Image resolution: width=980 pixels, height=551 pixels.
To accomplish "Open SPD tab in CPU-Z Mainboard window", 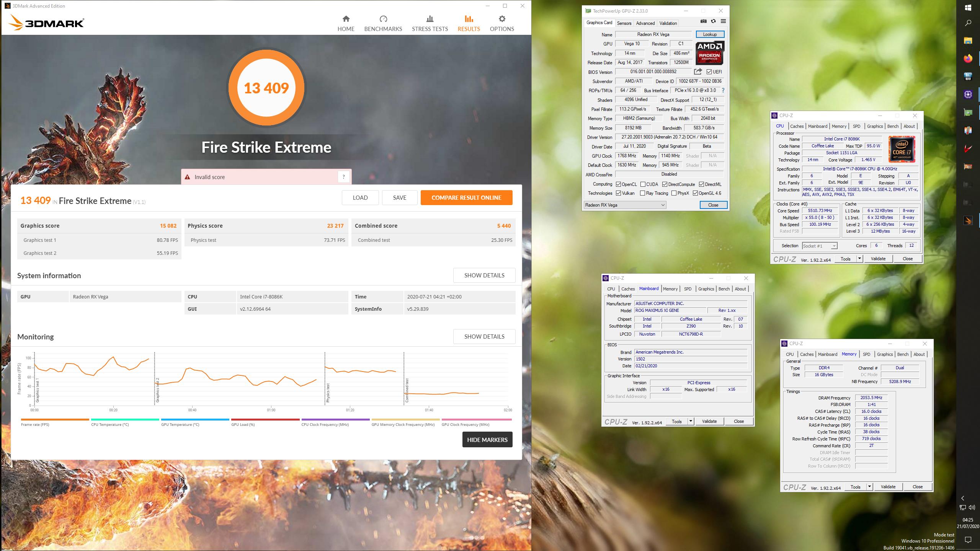I will pyautogui.click(x=688, y=289).
